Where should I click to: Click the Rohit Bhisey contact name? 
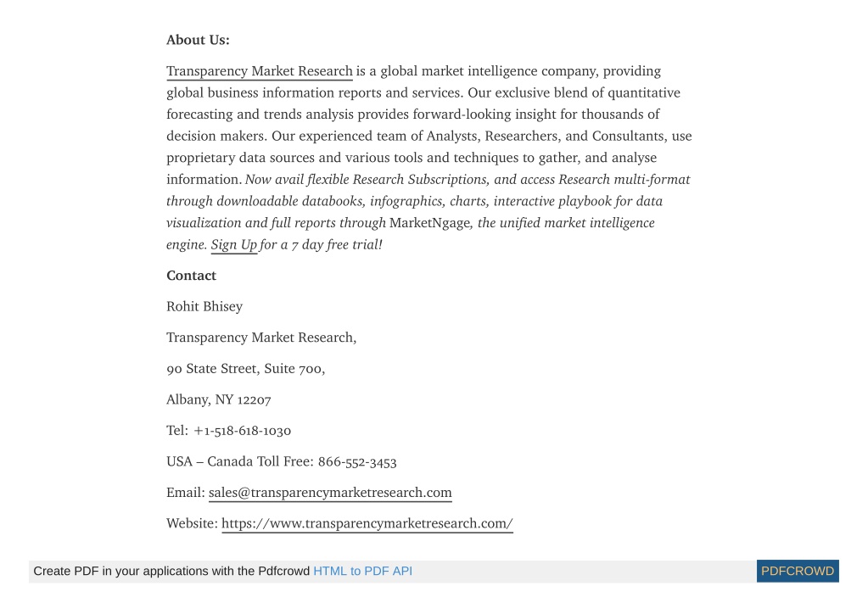click(x=204, y=306)
